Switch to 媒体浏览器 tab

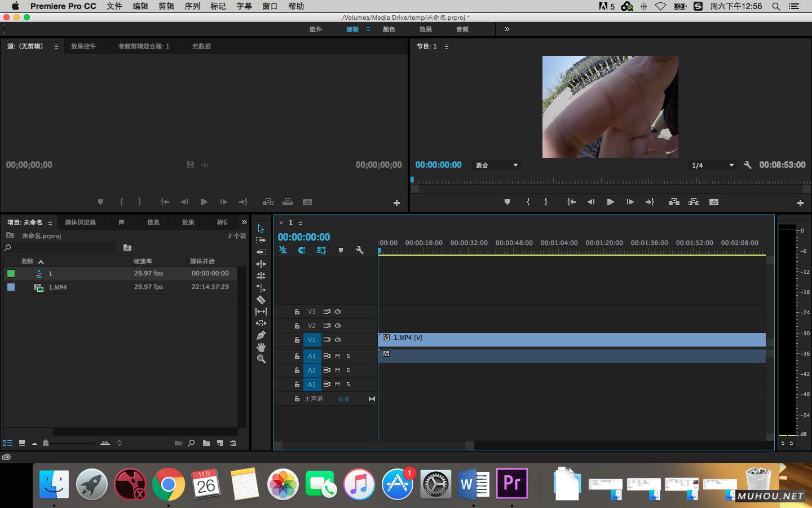80,222
